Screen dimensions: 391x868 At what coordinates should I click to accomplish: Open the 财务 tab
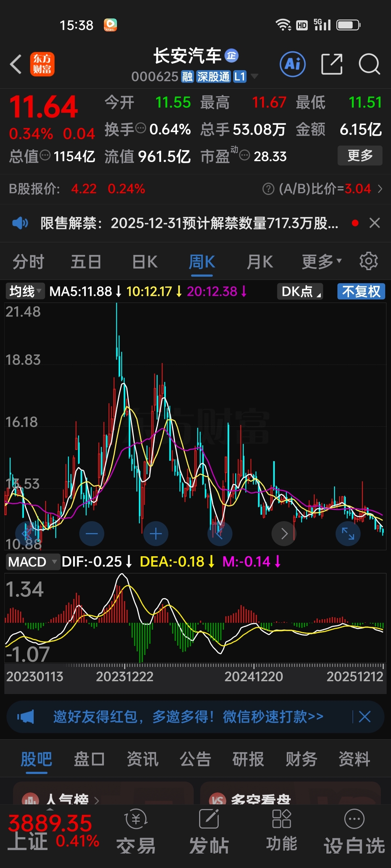click(301, 759)
